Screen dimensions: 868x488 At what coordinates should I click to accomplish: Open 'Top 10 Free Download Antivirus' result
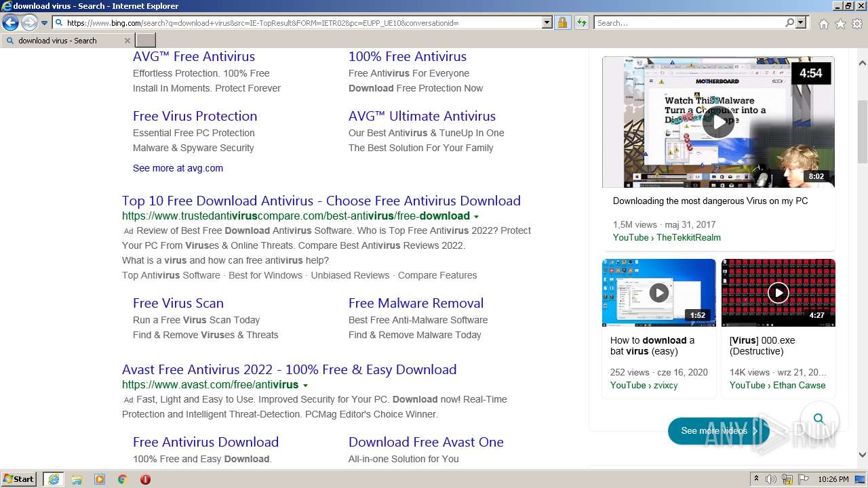pyautogui.click(x=321, y=201)
